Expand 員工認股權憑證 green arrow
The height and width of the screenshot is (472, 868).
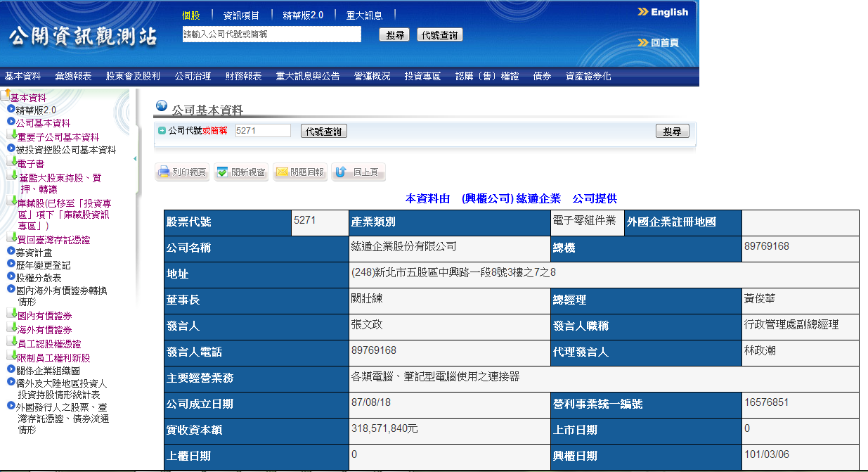pos(13,342)
